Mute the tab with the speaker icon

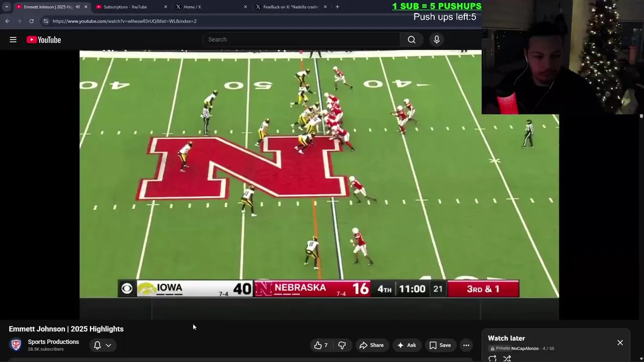coord(77,7)
